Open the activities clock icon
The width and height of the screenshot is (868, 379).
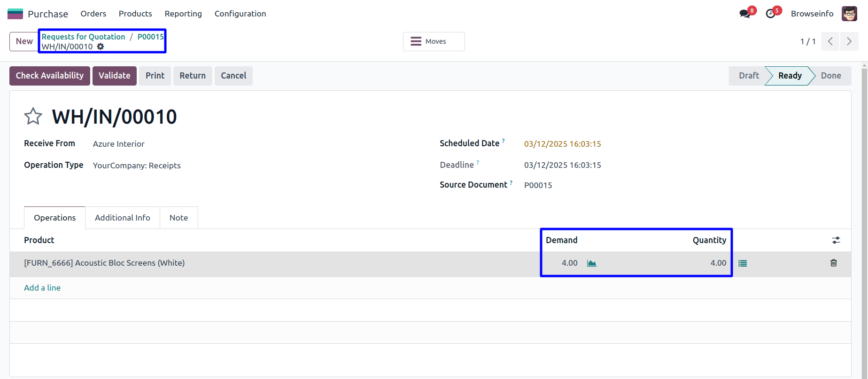pyautogui.click(x=770, y=14)
